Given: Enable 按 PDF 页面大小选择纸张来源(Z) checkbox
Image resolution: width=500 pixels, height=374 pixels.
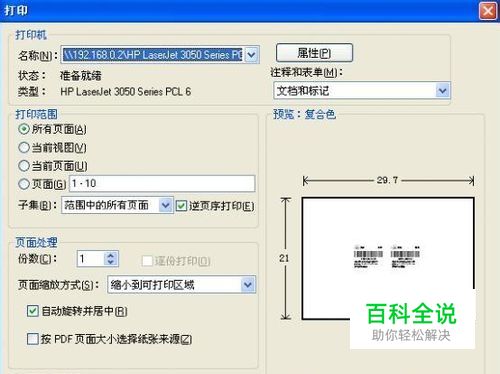Looking at the screenshot, I should click(33, 339).
